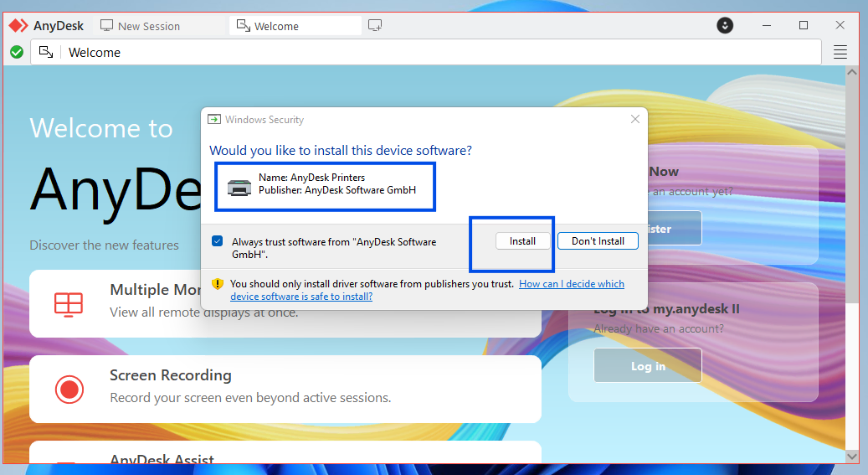
Task: Expand the dark circular dropdown arrow in title bar
Action: click(725, 25)
